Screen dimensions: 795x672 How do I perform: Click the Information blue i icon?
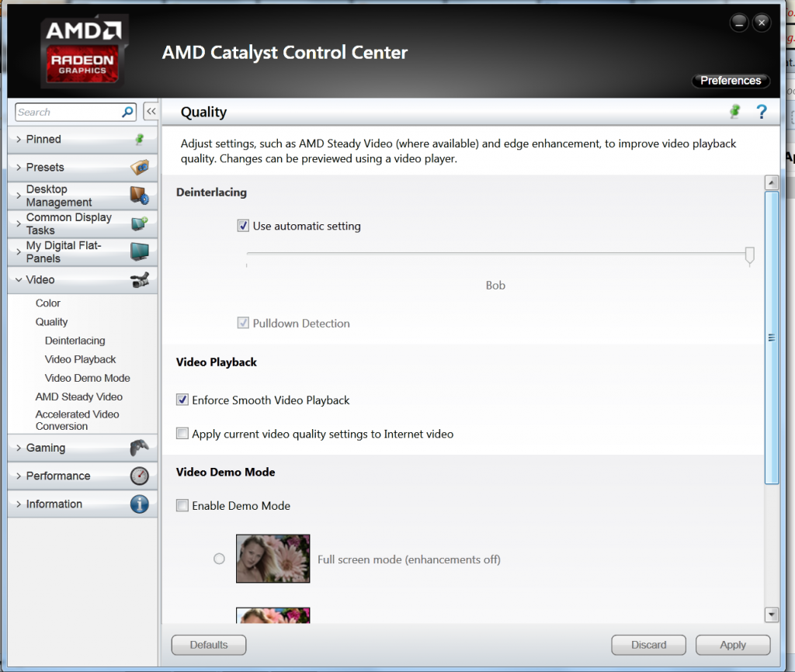[x=140, y=504]
